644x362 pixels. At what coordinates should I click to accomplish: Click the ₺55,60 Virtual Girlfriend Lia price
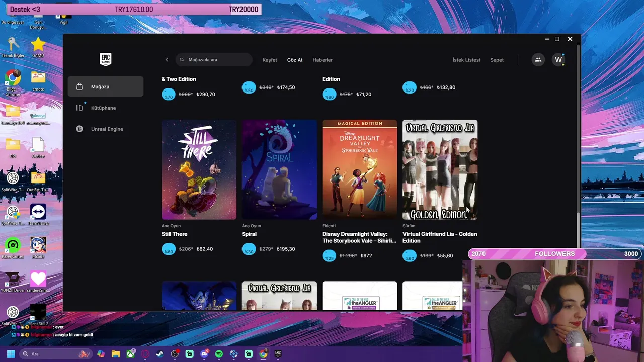point(444,256)
